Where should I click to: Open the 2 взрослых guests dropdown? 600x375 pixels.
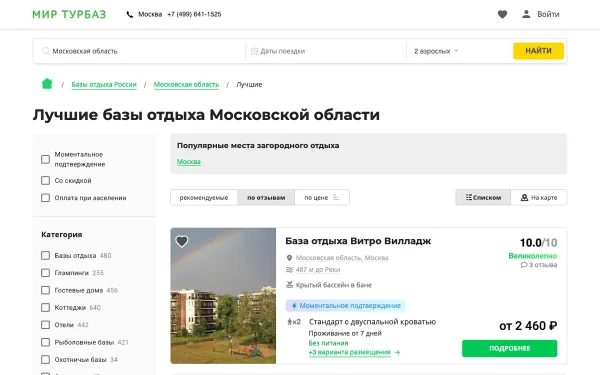(x=436, y=51)
